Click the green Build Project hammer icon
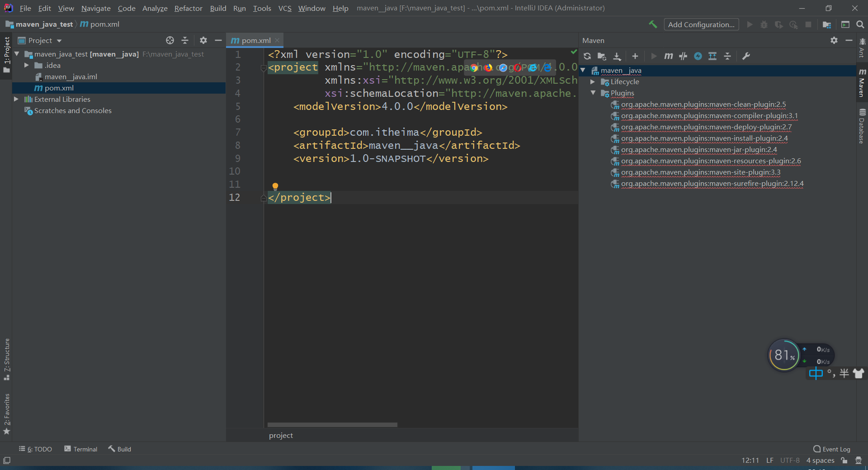The image size is (868, 470). tap(653, 24)
